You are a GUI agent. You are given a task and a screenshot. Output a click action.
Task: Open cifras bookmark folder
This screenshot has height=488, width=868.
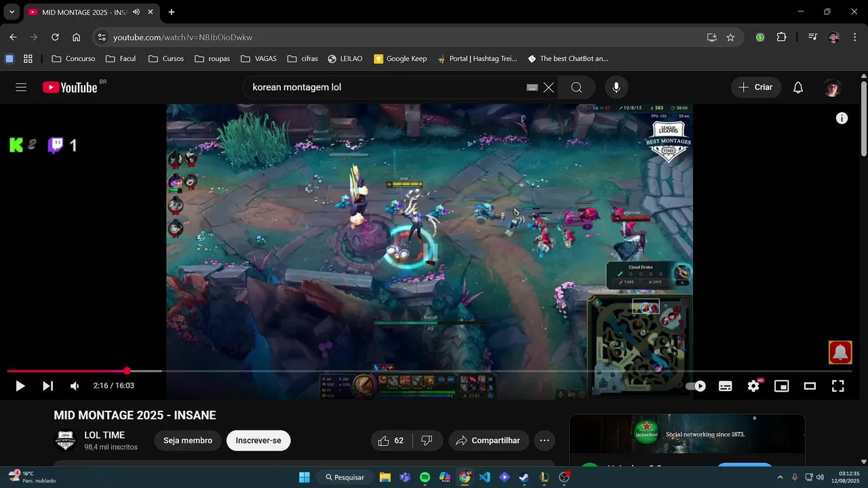click(x=302, y=58)
